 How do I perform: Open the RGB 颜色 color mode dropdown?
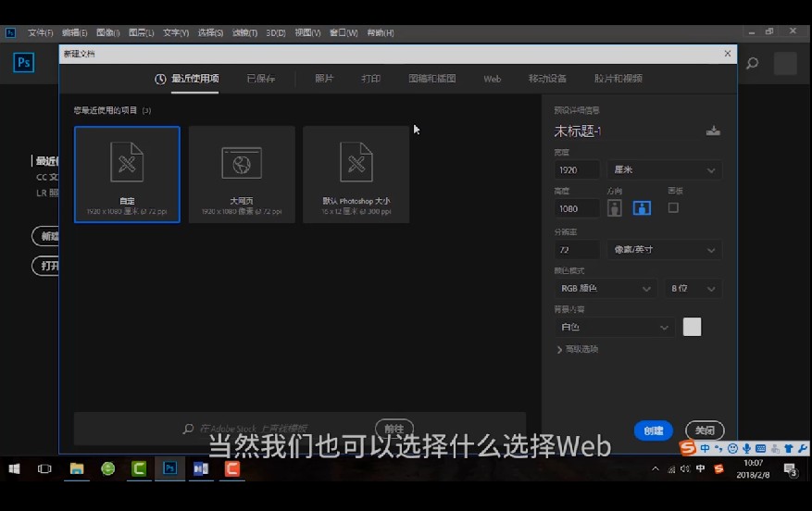(x=606, y=289)
